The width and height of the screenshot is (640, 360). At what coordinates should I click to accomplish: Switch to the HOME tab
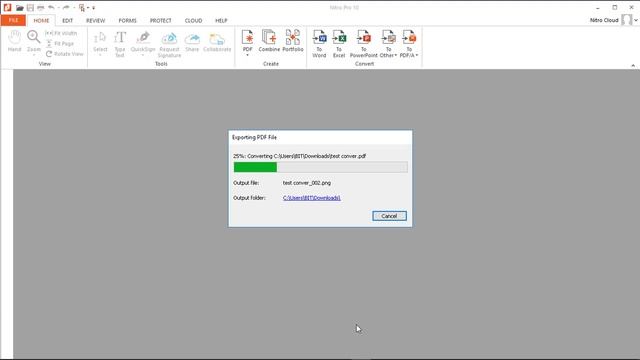[x=41, y=20]
